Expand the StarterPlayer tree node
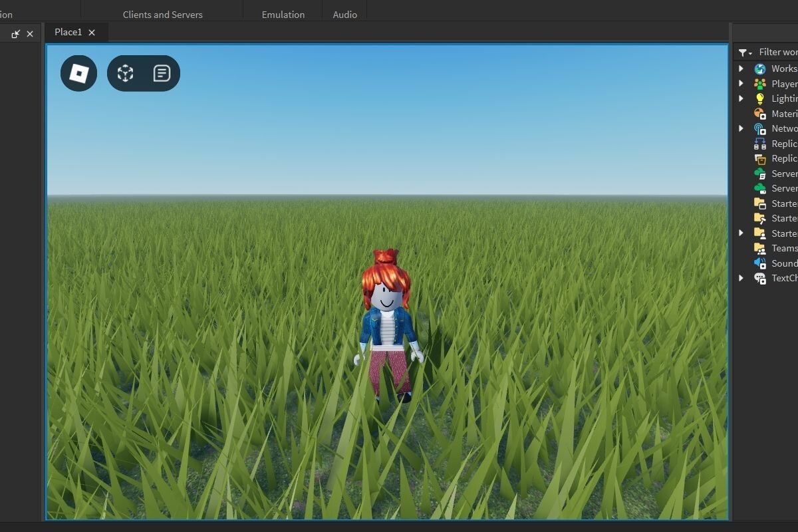The height and width of the screenshot is (532, 798). [741, 233]
